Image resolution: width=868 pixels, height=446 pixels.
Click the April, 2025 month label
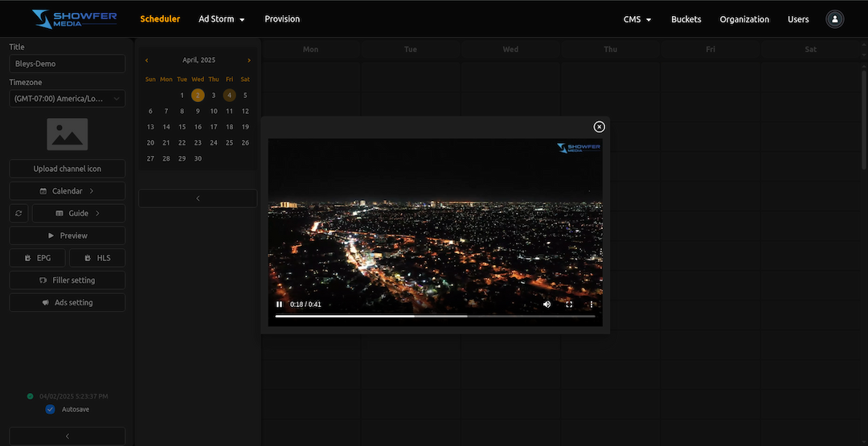pyautogui.click(x=199, y=60)
